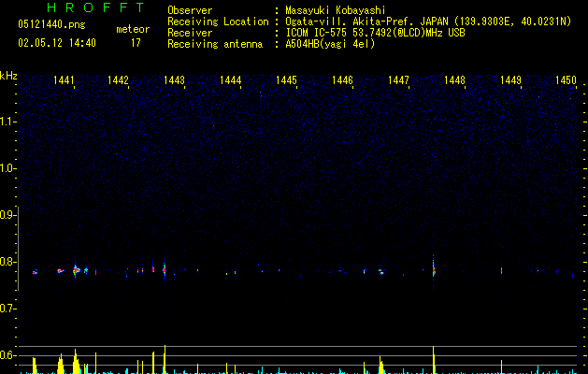This screenshot has width=588, height=374.
Task: Click the tallest yellow amplitude spike before 1448
Action: click(x=434, y=360)
